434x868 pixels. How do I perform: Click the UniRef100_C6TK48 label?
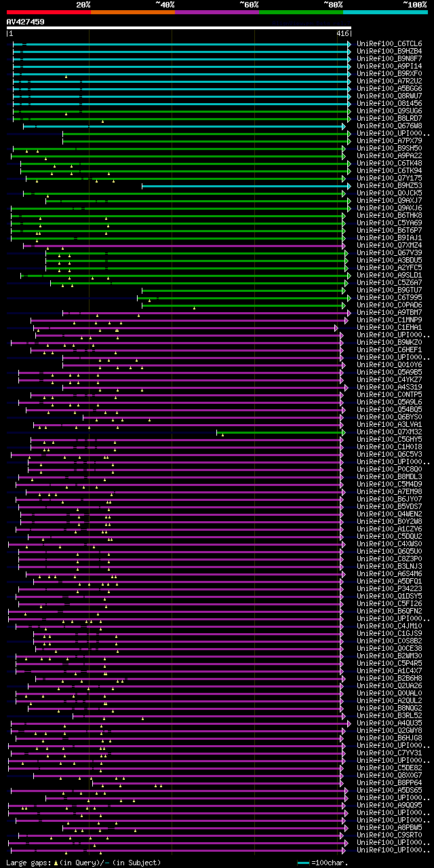point(389,163)
